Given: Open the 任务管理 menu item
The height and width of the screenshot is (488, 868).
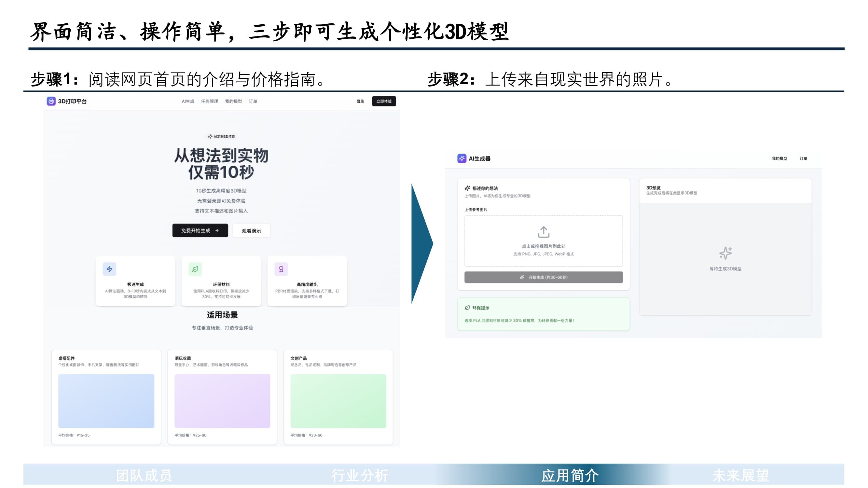Looking at the screenshot, I should [x=210, y=101].
